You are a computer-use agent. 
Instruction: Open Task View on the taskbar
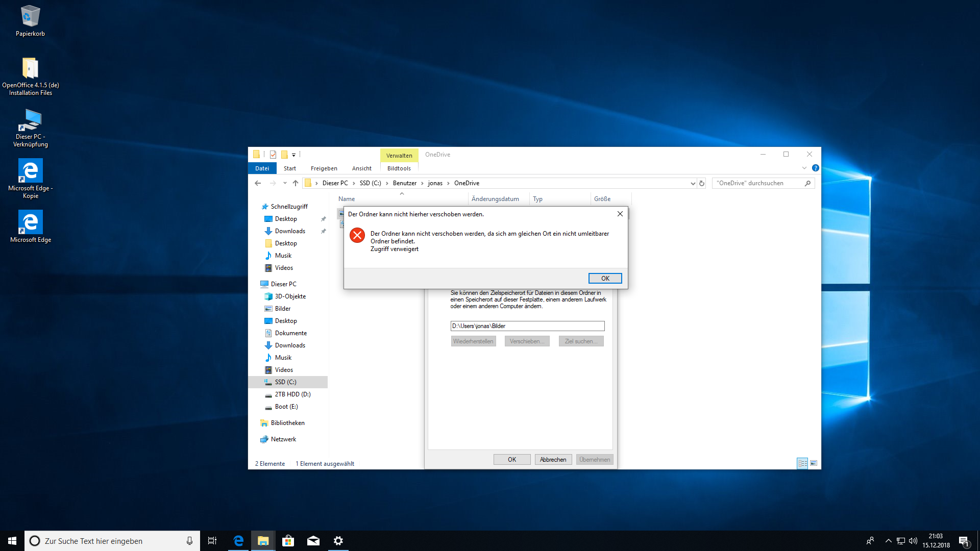pos(212,541)
